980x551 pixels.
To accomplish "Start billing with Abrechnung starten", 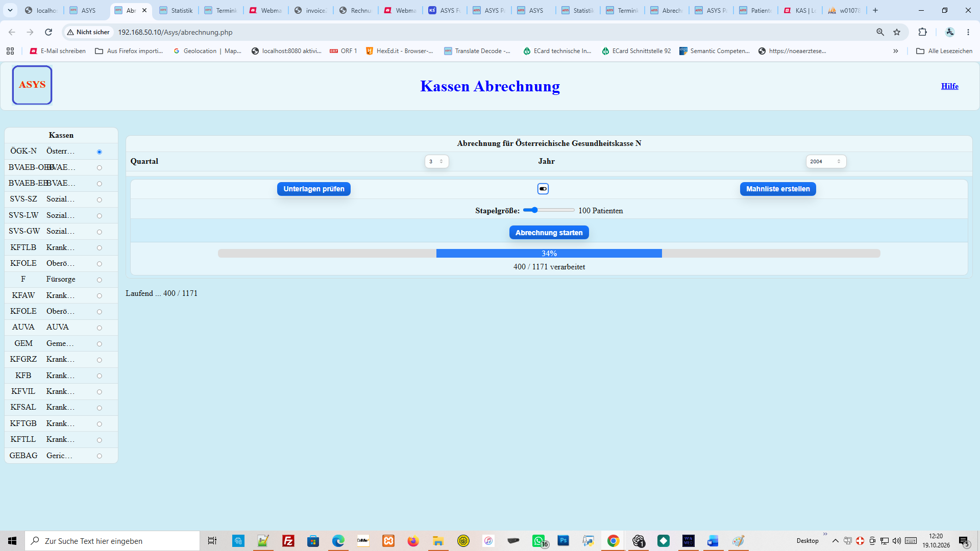I will tap(549, 233).
